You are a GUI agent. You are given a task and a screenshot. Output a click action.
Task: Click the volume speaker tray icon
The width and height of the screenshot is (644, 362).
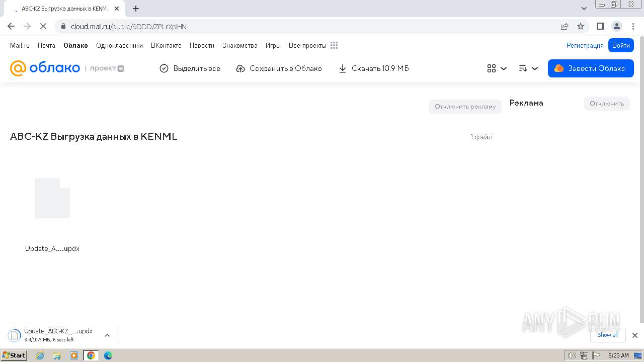click(572, 355)
